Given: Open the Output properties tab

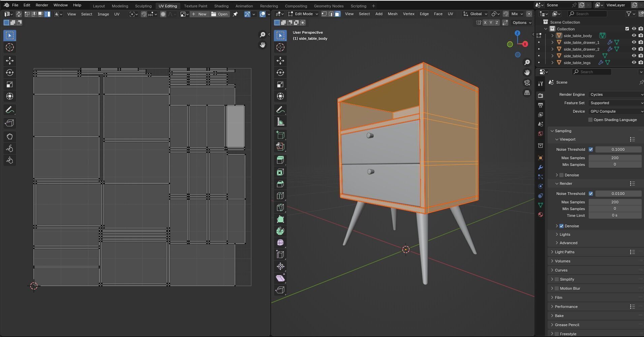Looking at the screenshot, I should point(541,105).
